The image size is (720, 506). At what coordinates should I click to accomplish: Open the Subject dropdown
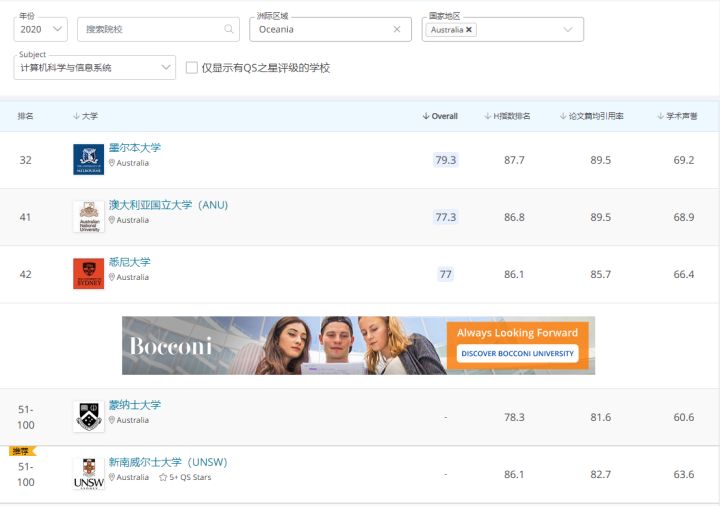coord(95,67)
